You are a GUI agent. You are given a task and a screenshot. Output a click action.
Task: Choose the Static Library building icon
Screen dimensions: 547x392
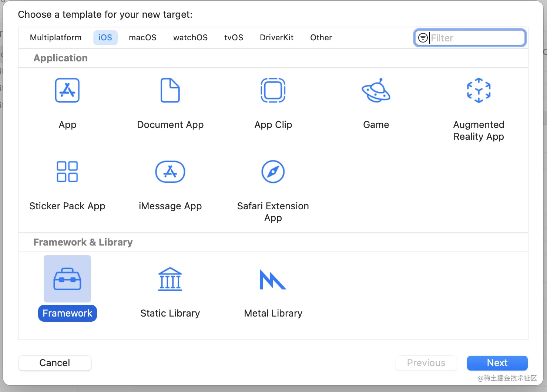[x=170, y=279]
